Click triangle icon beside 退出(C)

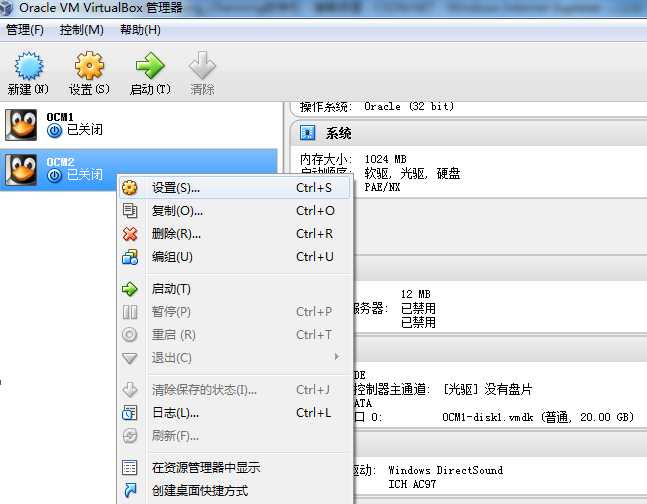[130, 358]
